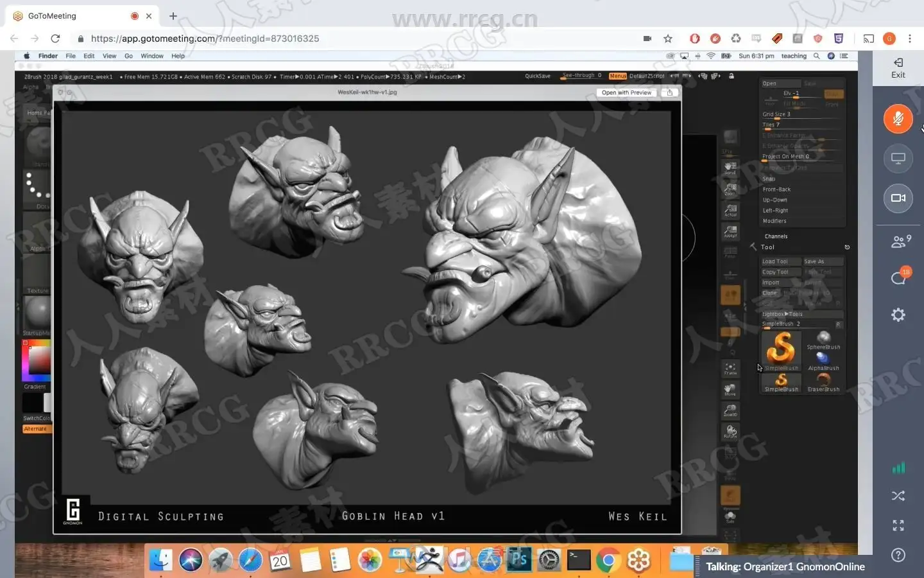The width and height of the screenshot is (924, 578).
Task: Open the File menu in shared screen
Action: (x=71, y=56)
